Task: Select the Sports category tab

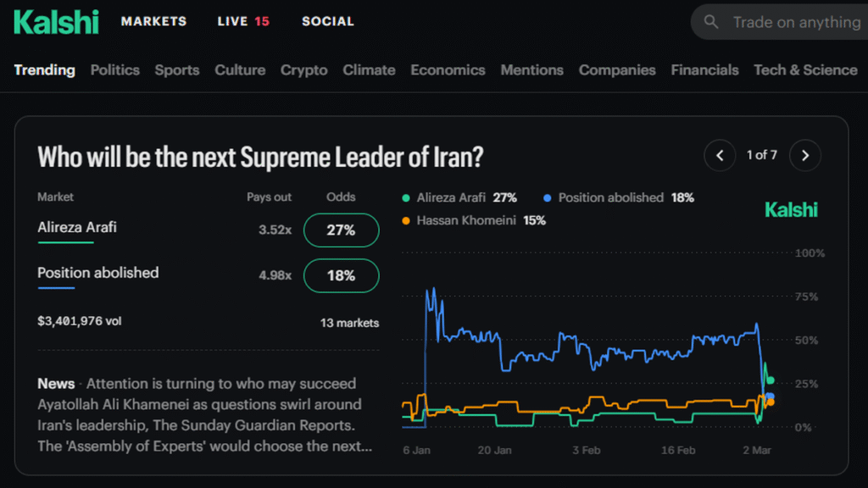Action: pos(176,70)
